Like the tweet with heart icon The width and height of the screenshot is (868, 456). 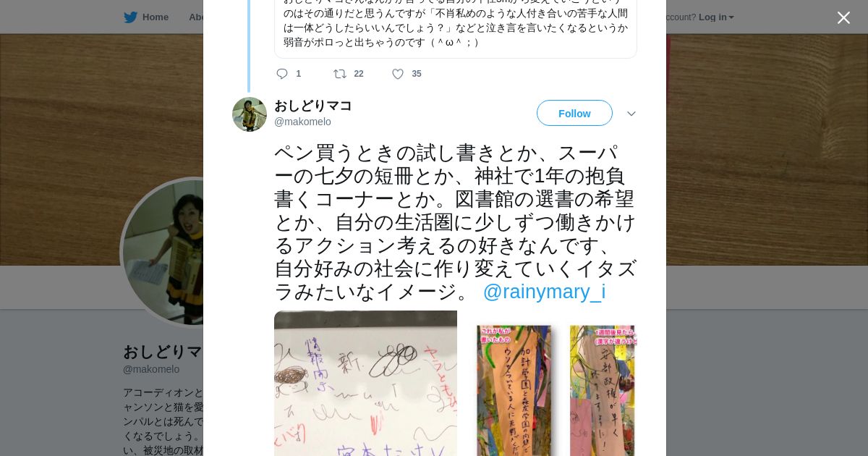tap(398, 74)
